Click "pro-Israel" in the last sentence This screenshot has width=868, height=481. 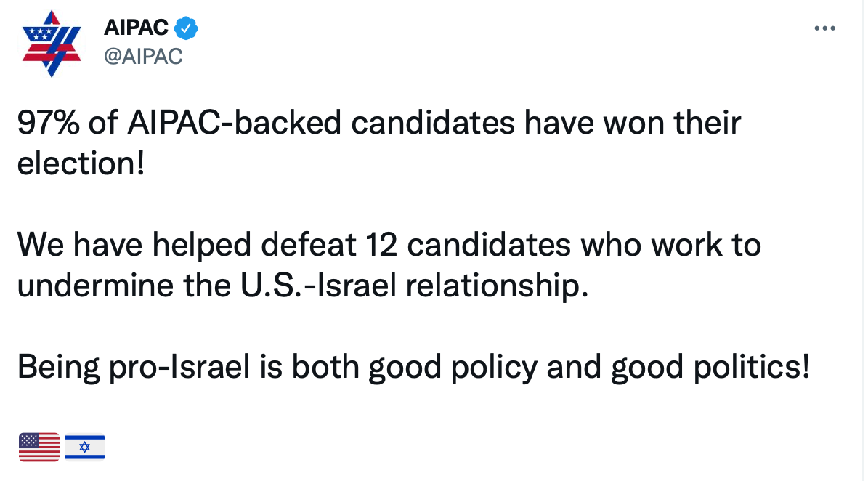(x=179, y=368)
